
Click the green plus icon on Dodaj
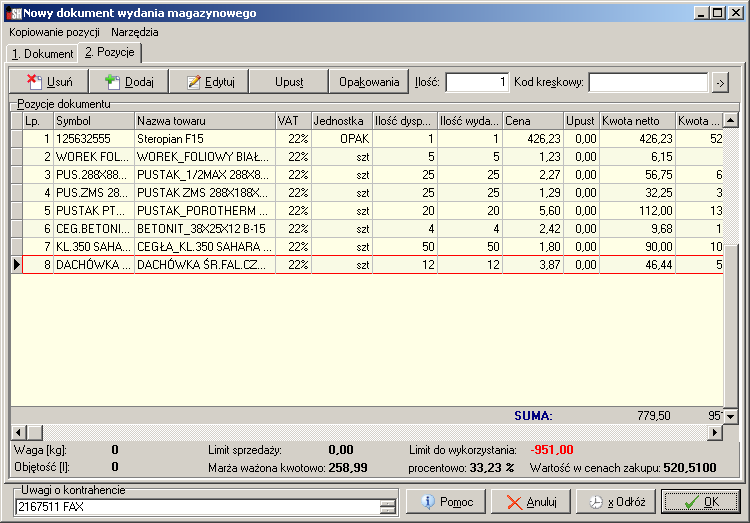pos(112,82)
